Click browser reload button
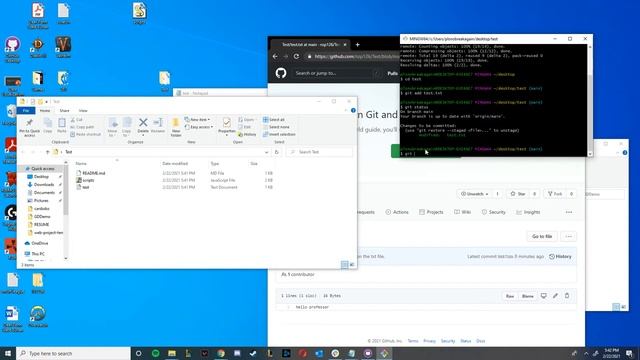The image size is (640, 360). [x=296, y=56]
